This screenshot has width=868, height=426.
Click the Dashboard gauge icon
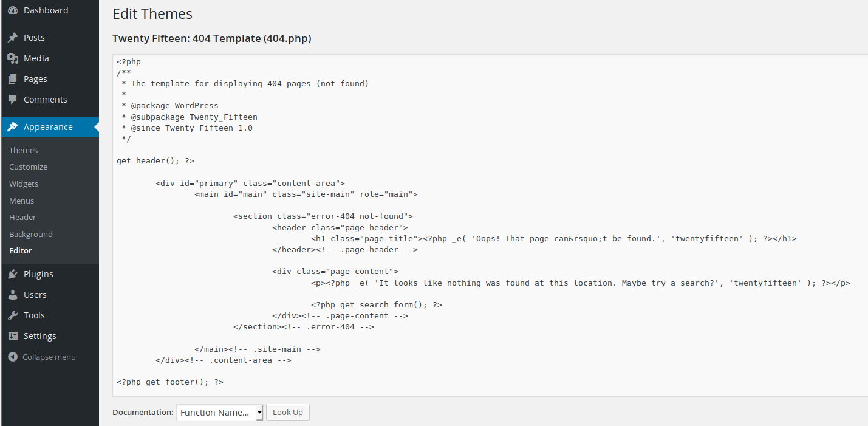click(x=13, y=10)
